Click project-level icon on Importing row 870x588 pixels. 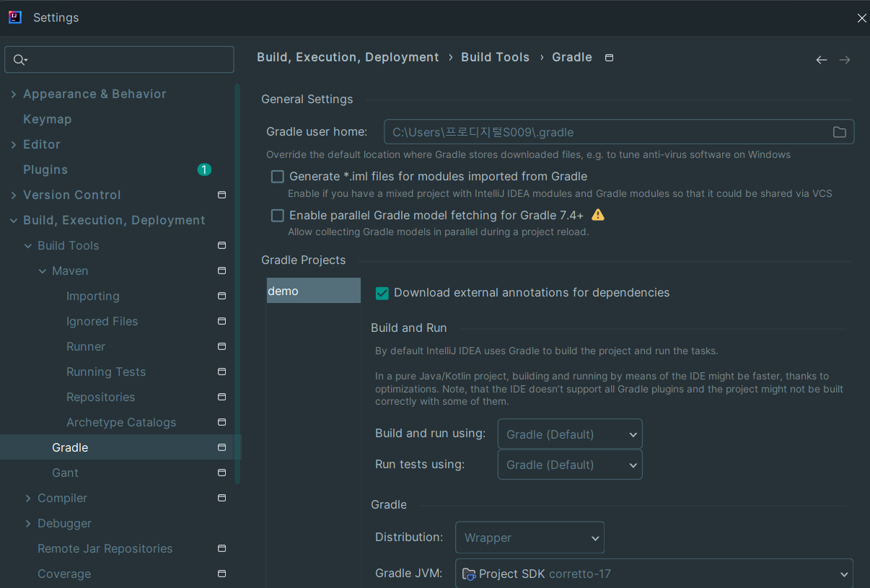(x=221, y=296)
